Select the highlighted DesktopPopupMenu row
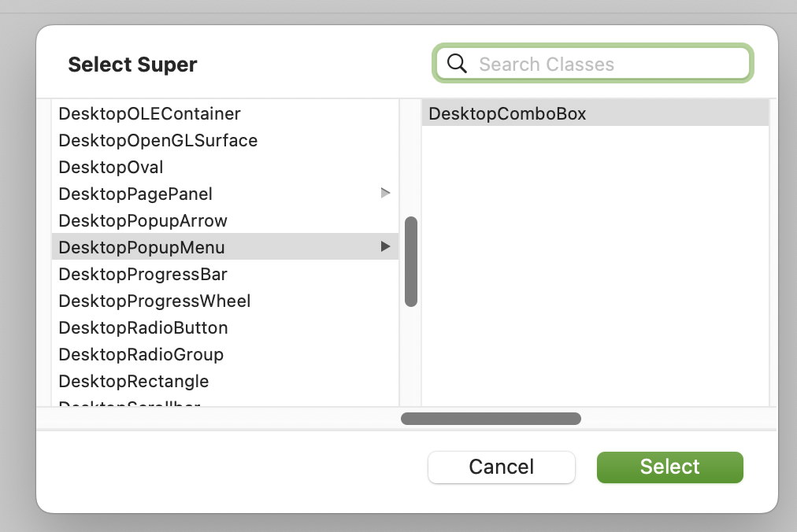This screenshot has width=797, height=532. 225,247
